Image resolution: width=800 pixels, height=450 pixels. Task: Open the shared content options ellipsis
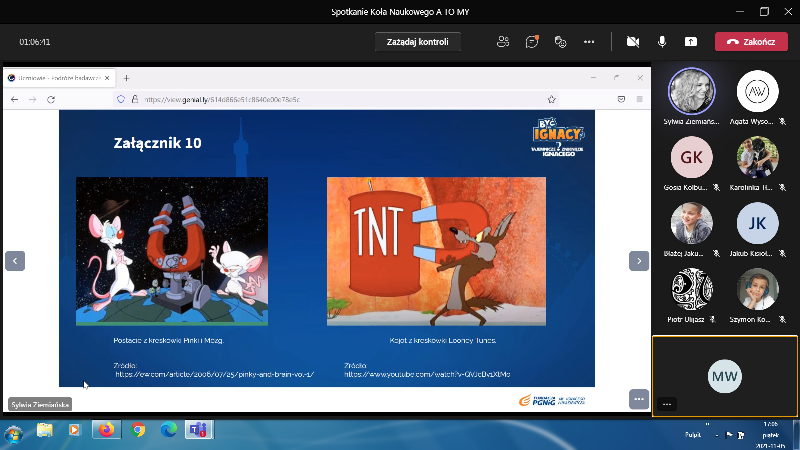pos(639,399)
